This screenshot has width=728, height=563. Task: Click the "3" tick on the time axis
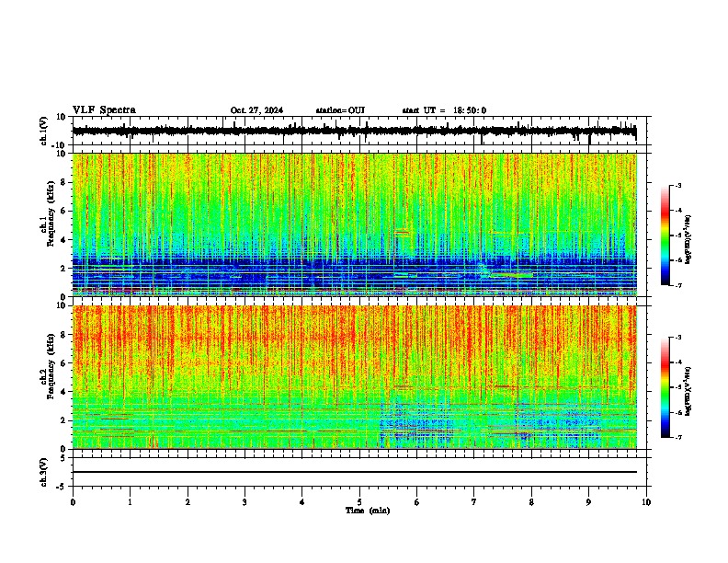click(x=245, y=502)
